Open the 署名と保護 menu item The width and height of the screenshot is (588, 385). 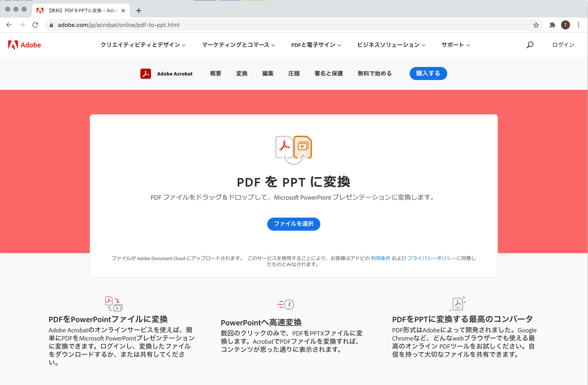point(328,73)
